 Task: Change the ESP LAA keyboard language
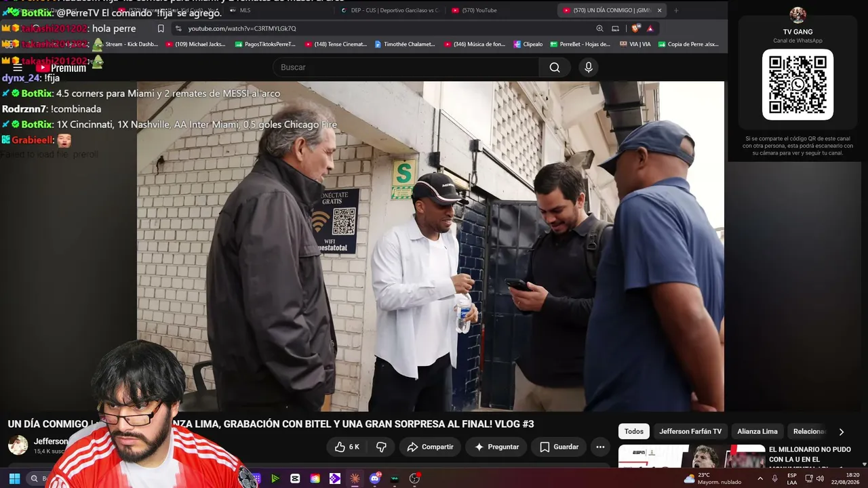791,479
